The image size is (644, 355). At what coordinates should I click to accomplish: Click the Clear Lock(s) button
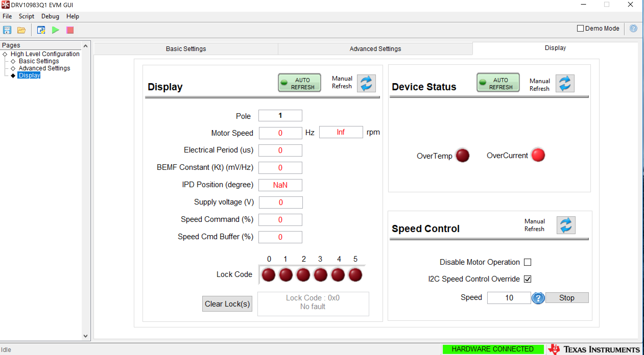click(x=227, y=304)
